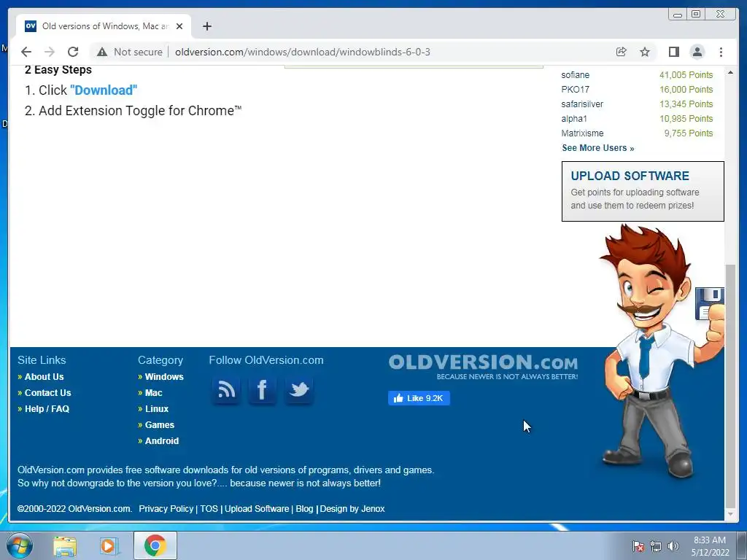Click user Matrixisme in the leaderboard
747x560 pixels.
582,133
